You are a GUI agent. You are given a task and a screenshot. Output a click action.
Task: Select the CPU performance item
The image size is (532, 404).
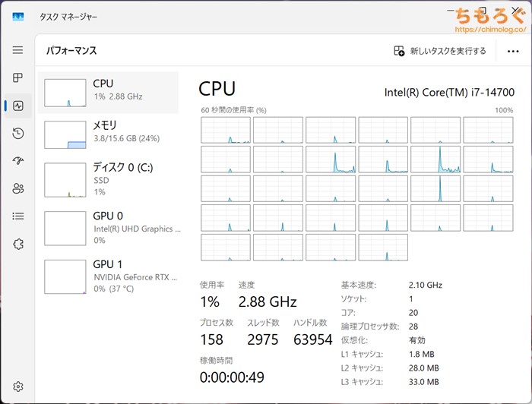click(108, 93)
